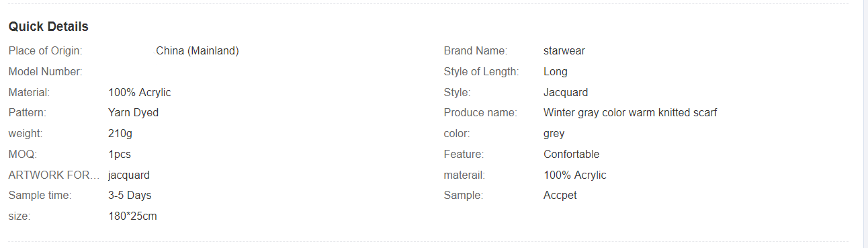Click the Quick Details heading
868x248 pixels.
click(48, 27)
